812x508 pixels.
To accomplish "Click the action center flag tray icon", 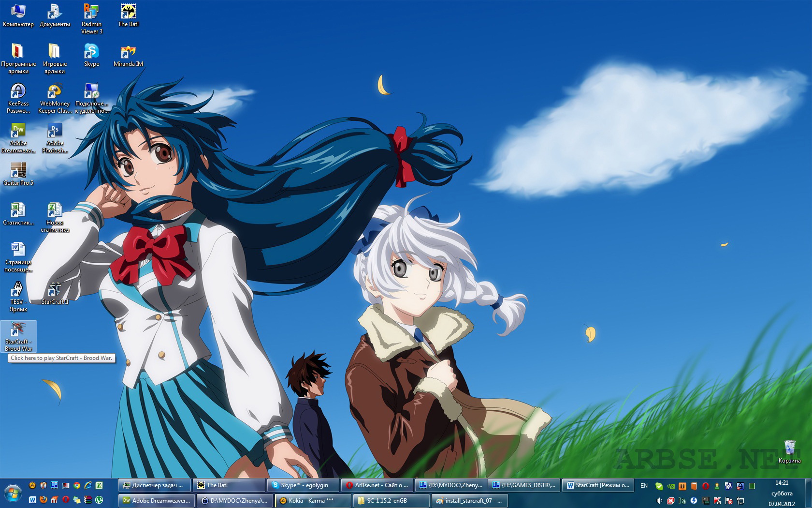I will click(729, 501).
